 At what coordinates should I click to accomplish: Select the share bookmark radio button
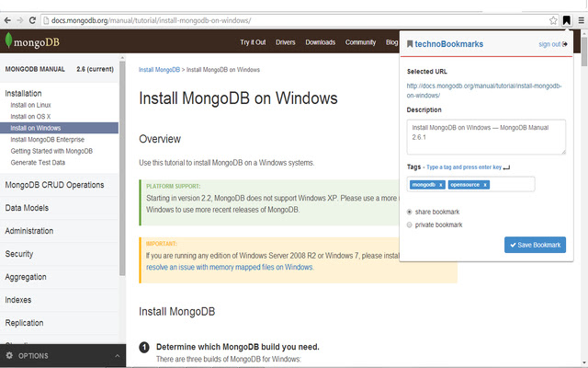coord(409,212)
